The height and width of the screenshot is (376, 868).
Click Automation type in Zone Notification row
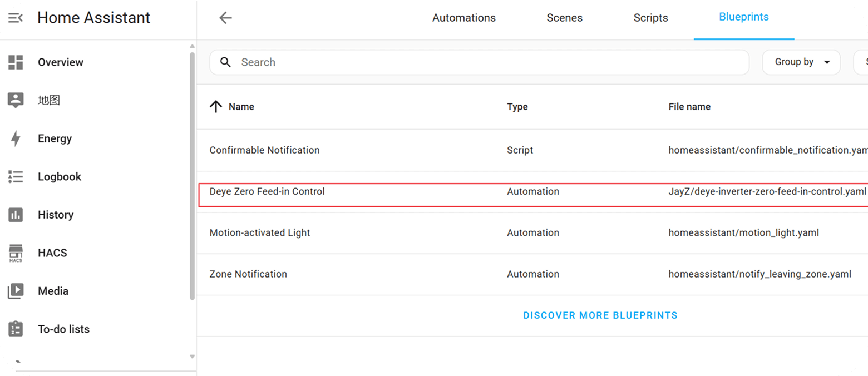pos(533,274)
